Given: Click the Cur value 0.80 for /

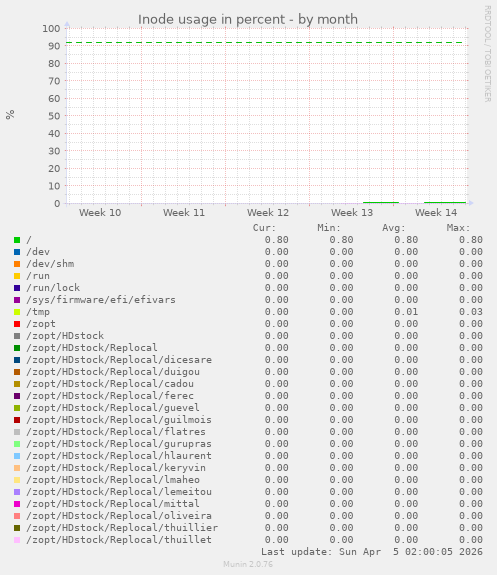Looking at the screenshot, I should click(x=277, y=240).
